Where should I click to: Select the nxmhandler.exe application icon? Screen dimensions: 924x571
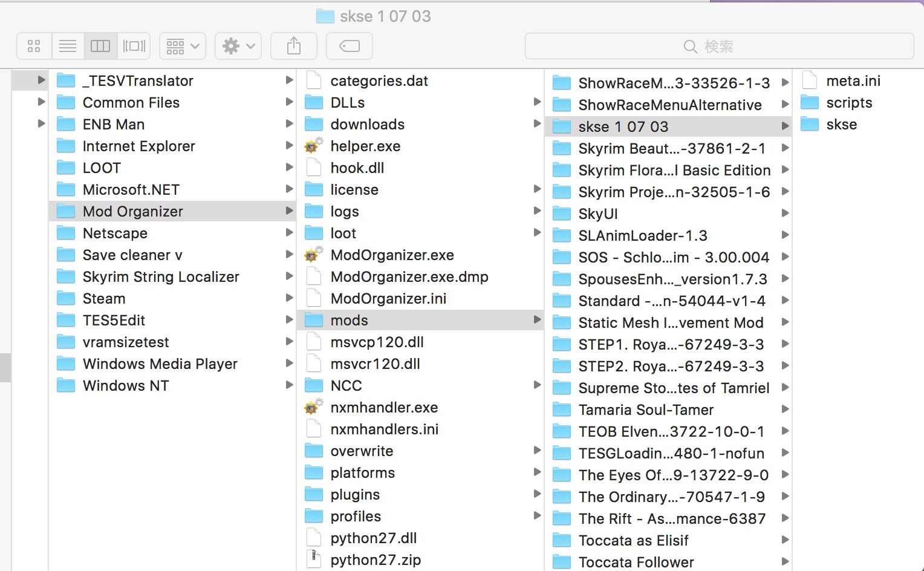[x=313, y=407]
